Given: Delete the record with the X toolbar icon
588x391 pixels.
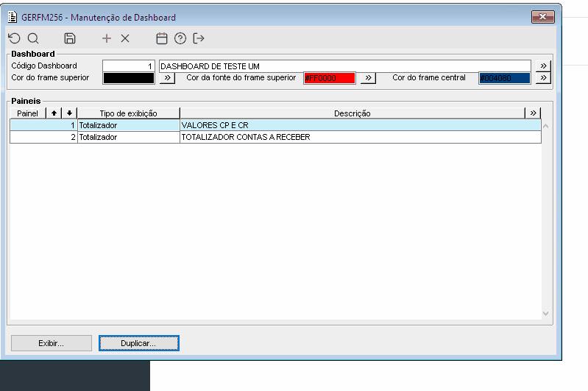Looking at the screenshot, I should 125,38.
